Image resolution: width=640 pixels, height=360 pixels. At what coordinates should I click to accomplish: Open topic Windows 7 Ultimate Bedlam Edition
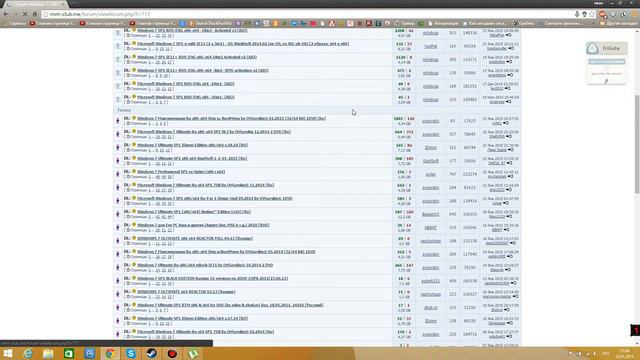194,212
